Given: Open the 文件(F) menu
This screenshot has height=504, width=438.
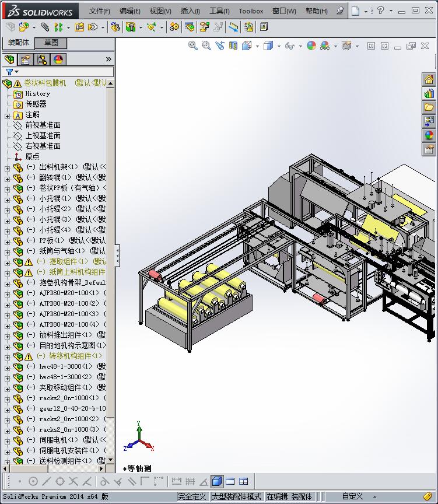Looking at the screenshot, I should tap(99, 11).
